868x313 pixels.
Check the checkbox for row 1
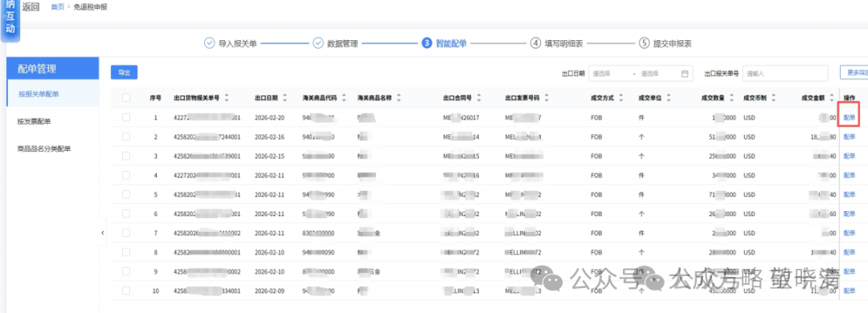click(x=126, y=117)
